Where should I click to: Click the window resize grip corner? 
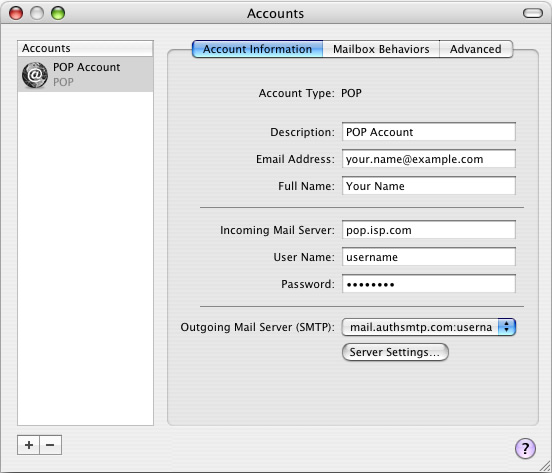(545, 466)
